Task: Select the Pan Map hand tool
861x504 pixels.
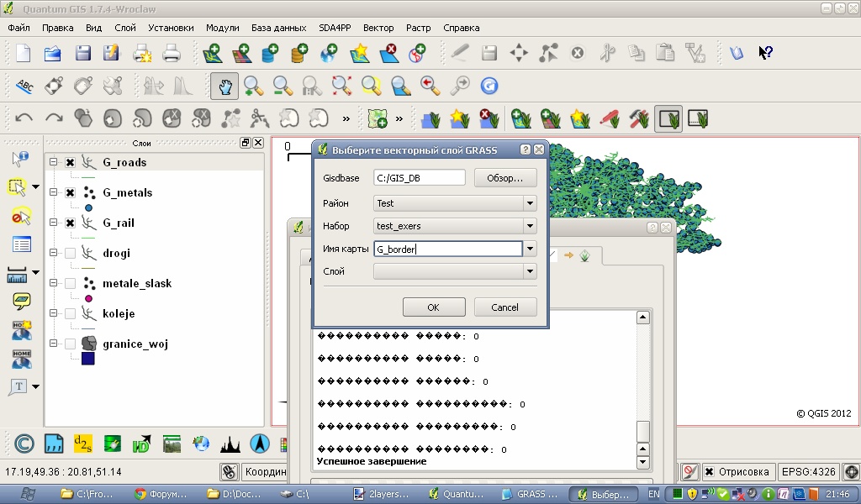Action: point(224,86)
